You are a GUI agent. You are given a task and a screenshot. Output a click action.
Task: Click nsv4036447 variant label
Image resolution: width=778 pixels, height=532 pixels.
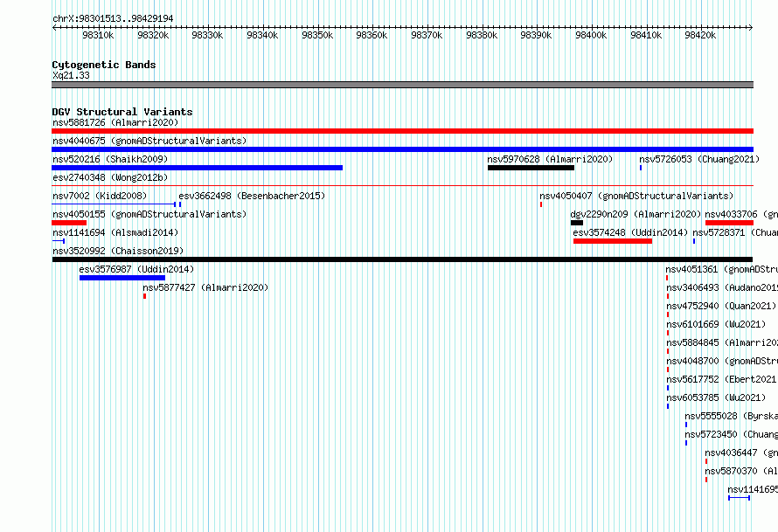pos(741,453)
